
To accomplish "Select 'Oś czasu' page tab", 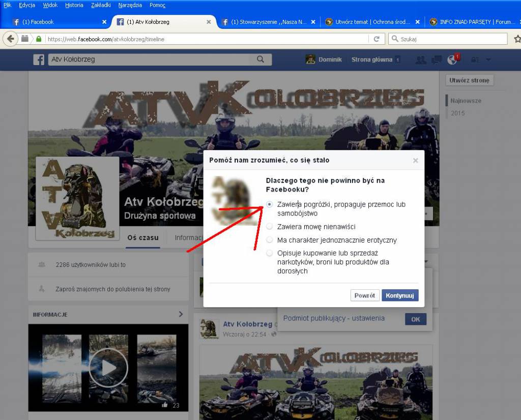I will [x=143, y=238].
